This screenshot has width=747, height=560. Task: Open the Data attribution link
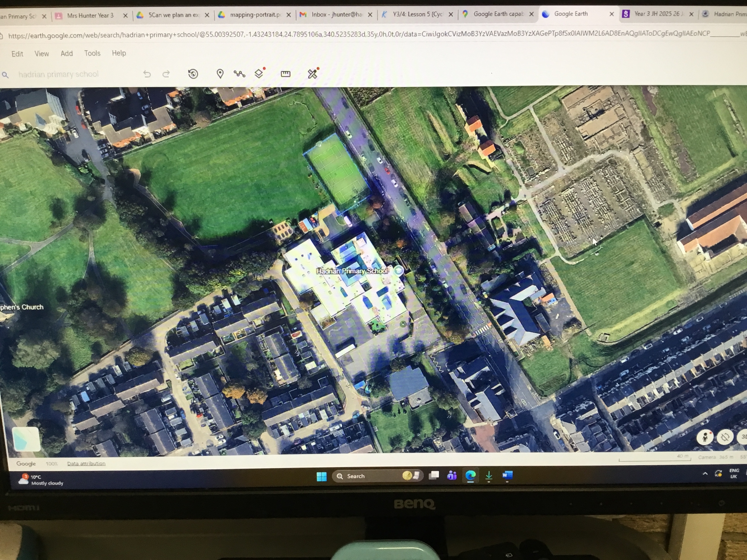click(86, 463)
